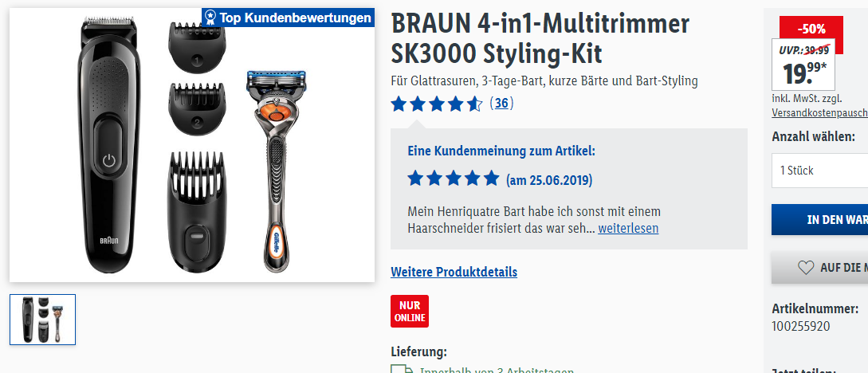The width and height of the screenshot is (868, 373).
Task: Click the BRAUN 4-in1-Multitrimmer product title
Action: (540, 38)
